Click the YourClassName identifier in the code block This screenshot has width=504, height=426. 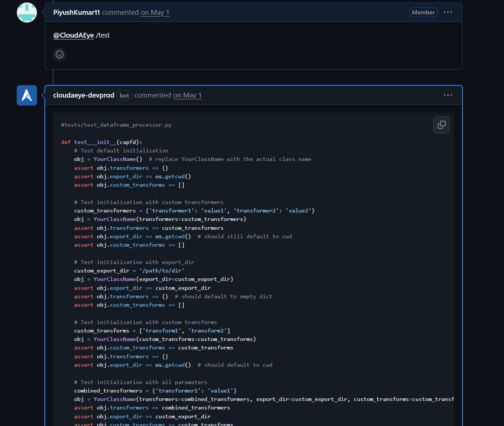(114, 159)
